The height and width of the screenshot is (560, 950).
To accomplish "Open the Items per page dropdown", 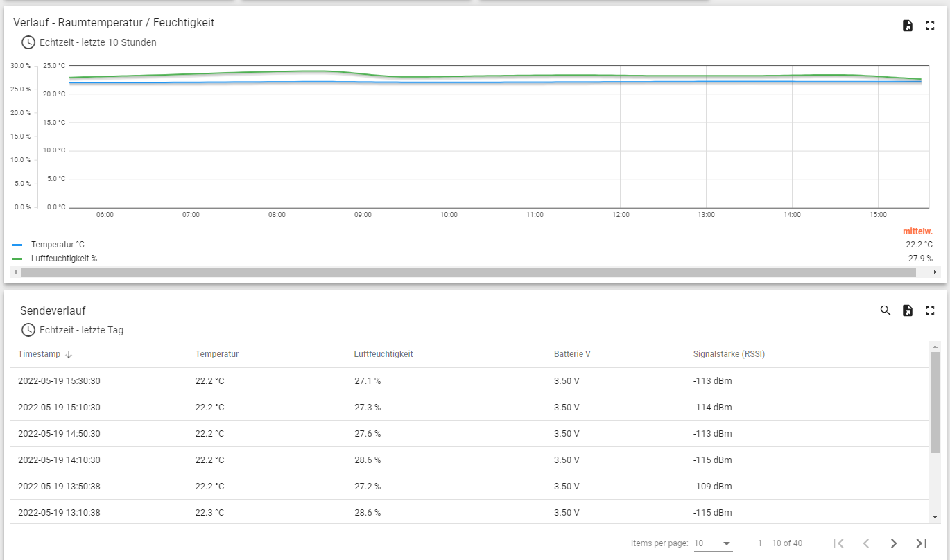I will coord(713,543).
